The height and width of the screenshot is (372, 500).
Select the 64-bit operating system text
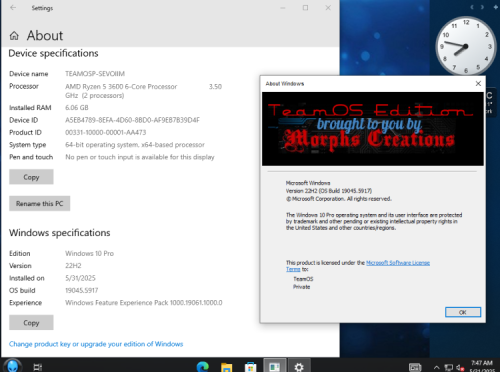[x=135, y=145]
